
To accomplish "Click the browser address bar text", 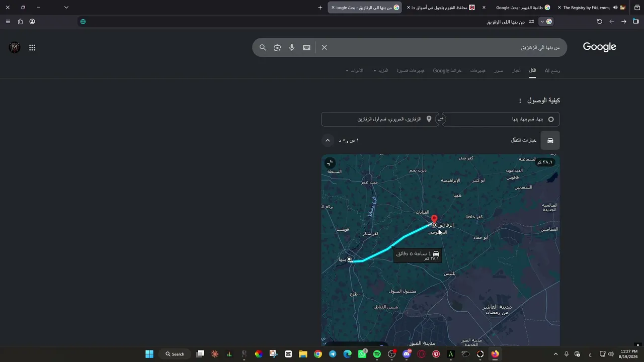I will (x=506, y=22).
